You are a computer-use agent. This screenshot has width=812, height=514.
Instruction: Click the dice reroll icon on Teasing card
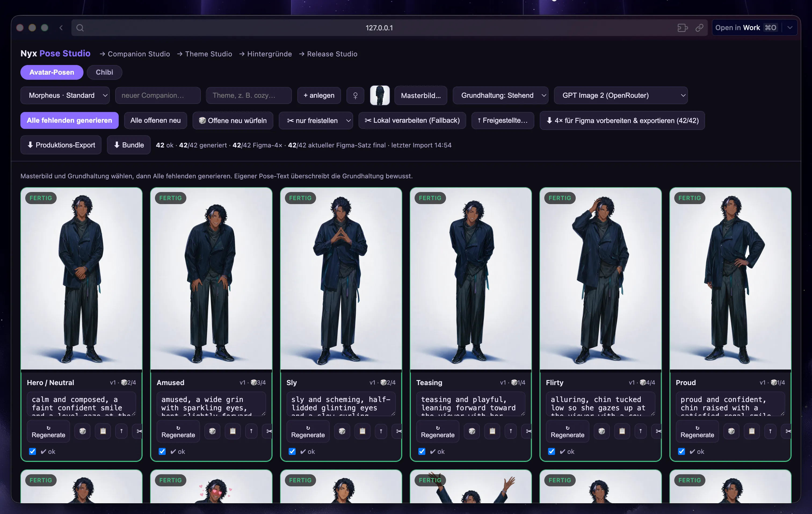[x=472, y=431]
